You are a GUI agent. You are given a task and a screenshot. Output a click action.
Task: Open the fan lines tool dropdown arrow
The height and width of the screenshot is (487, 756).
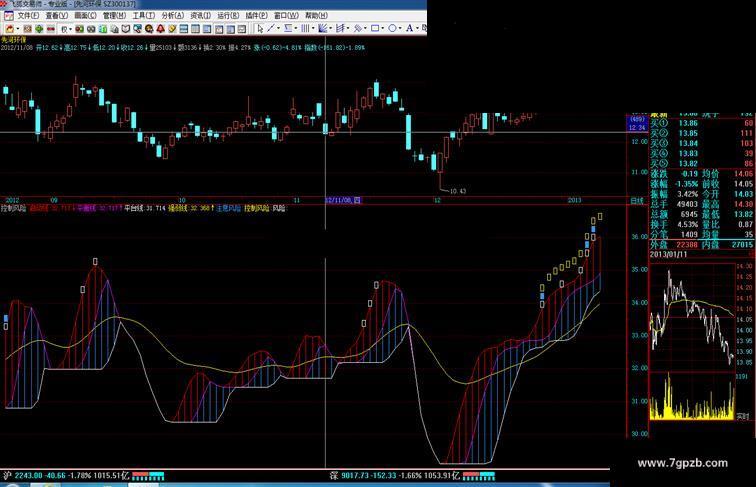click(330, 28)
